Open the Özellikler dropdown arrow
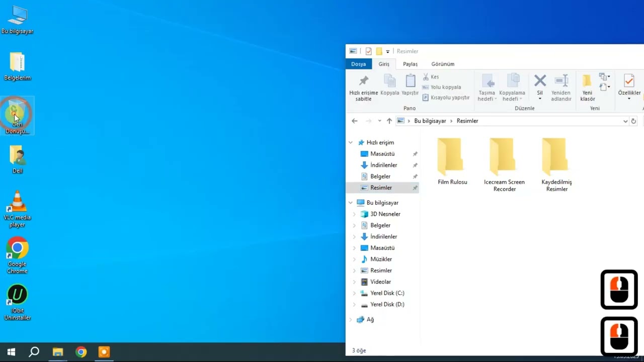This screenshot has width=644, height=362. click(x=629, y=99)
